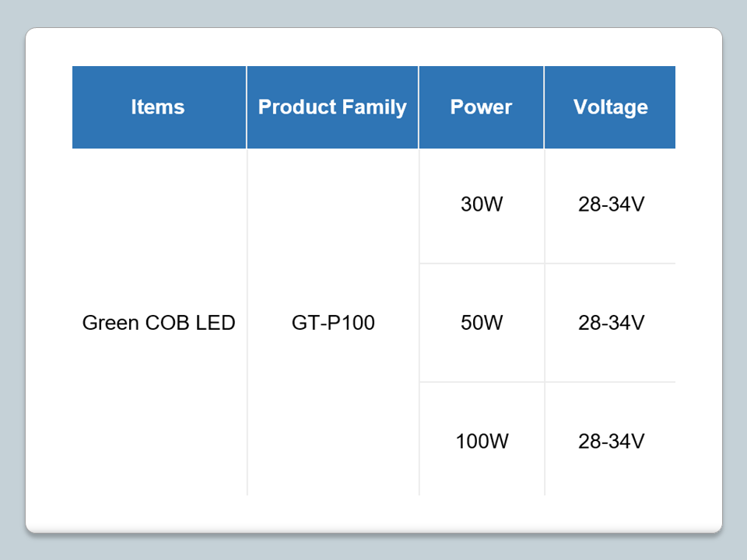The height and width of the screenshot is (560, 747).
Task: Select the Voltage header cell
Action: point(610,107)
